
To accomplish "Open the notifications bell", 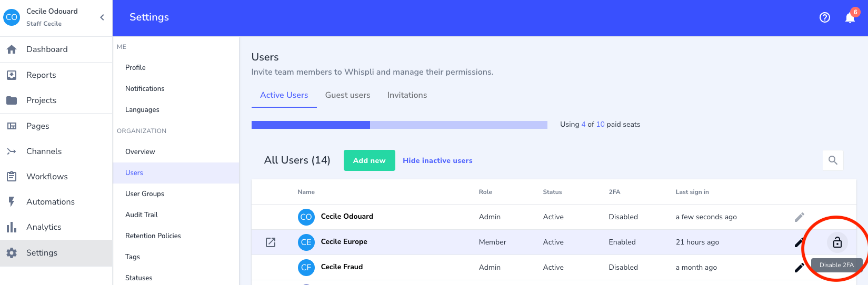I will [850, 18].
